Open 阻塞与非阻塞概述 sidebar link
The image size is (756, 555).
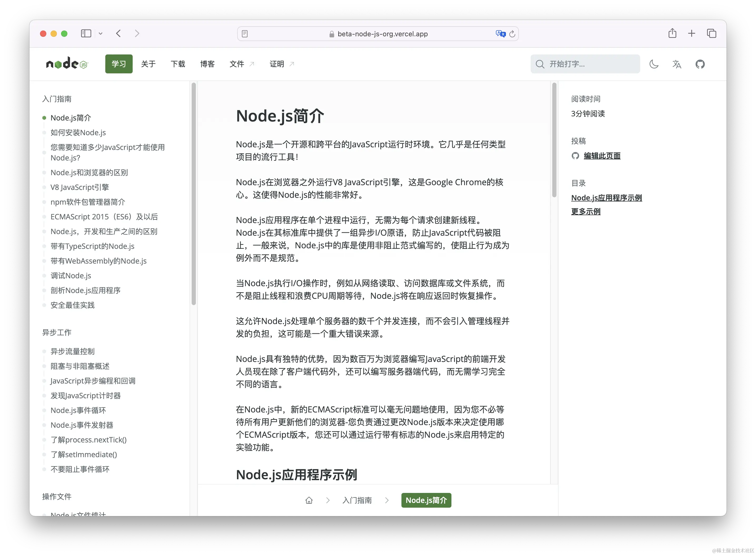(80, 366)
